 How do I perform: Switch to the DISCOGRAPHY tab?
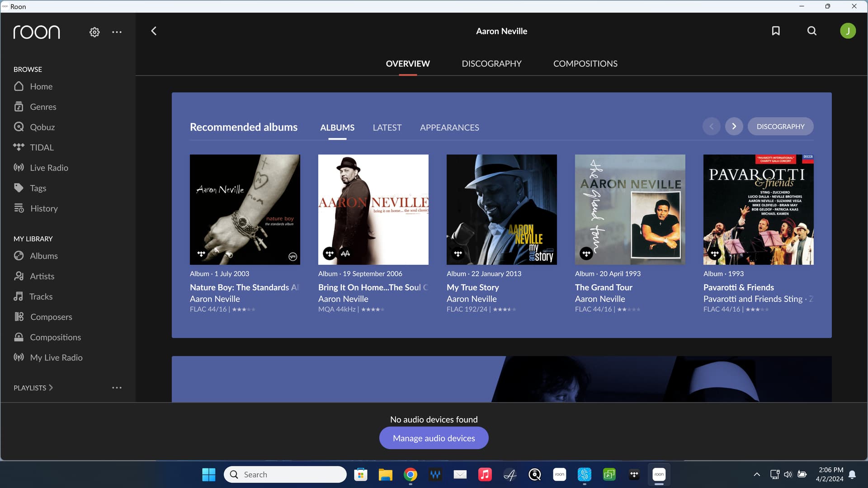pyautogui.click(x=491, y=64)
